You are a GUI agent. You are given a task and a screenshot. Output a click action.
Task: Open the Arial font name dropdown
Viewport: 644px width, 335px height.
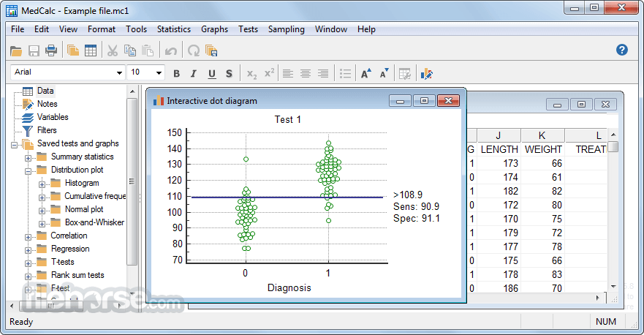click(x=119, y=72)
